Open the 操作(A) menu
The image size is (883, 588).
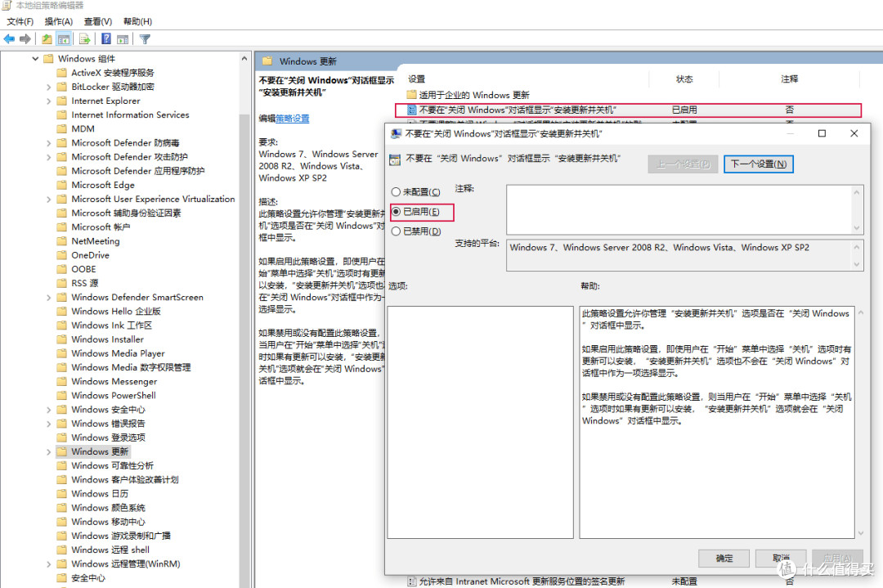pyautogui.click(x=59, y=21)
